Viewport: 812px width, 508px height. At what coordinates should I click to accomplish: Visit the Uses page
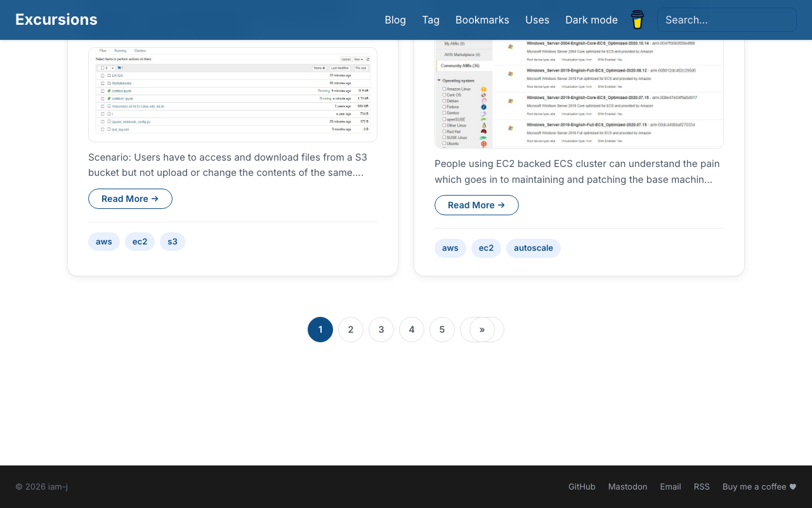coord(537,20)
